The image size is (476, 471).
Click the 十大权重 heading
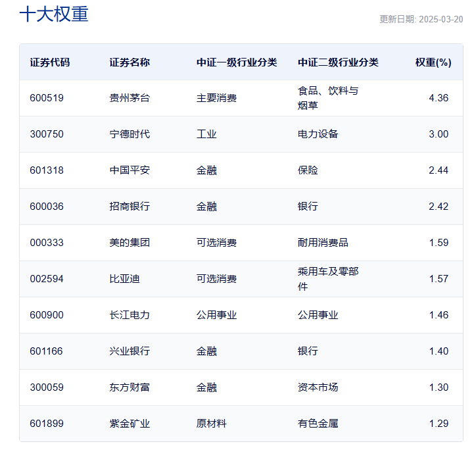[54, 14]
